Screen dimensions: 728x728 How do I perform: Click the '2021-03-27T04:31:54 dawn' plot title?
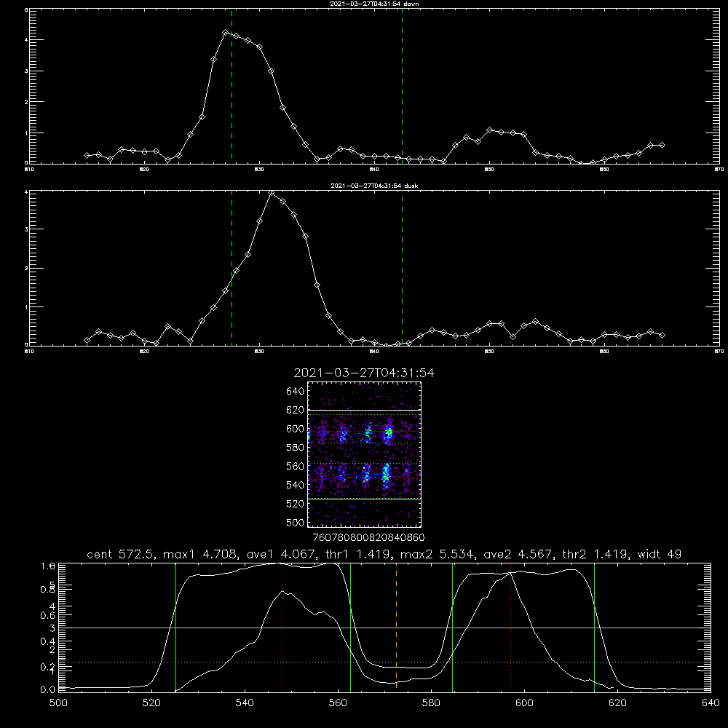click(374, 4)
